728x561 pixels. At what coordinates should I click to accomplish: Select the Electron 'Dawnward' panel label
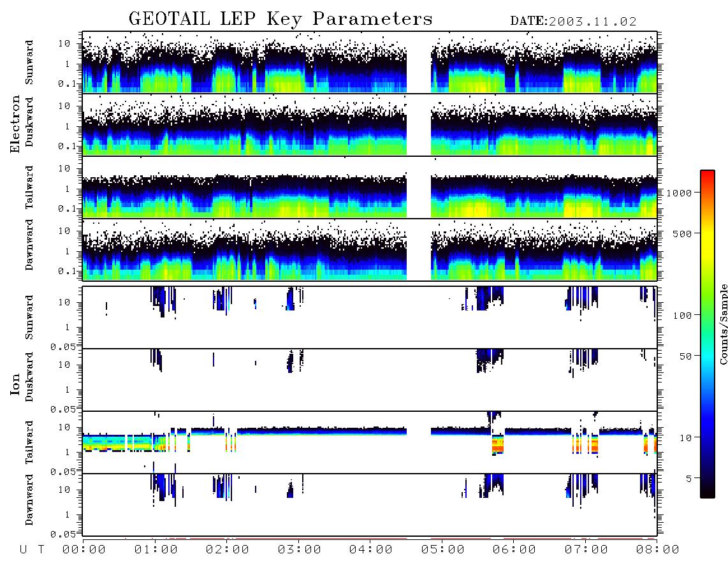(29, 245)
